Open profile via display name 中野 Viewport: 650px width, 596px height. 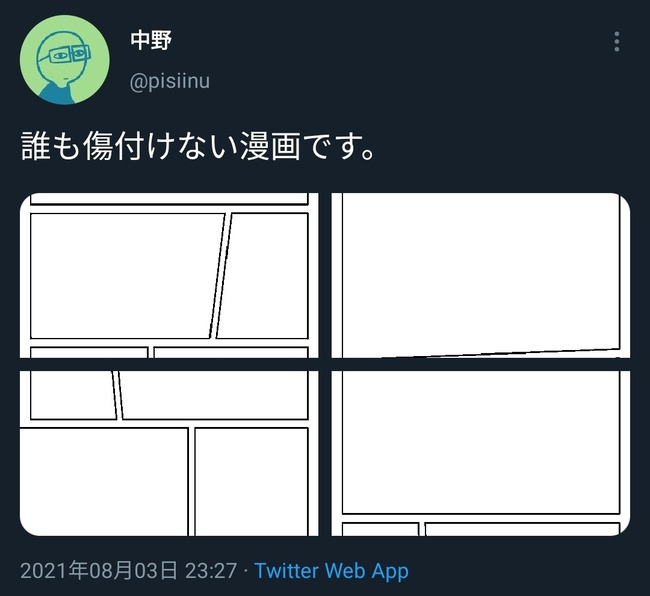tap(151, 40)
